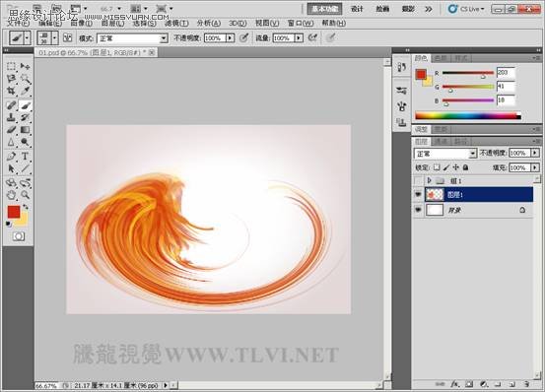Toggle Quick Mask mode
545x392 pixels.
pyautogui.click(x=18, y=236)
